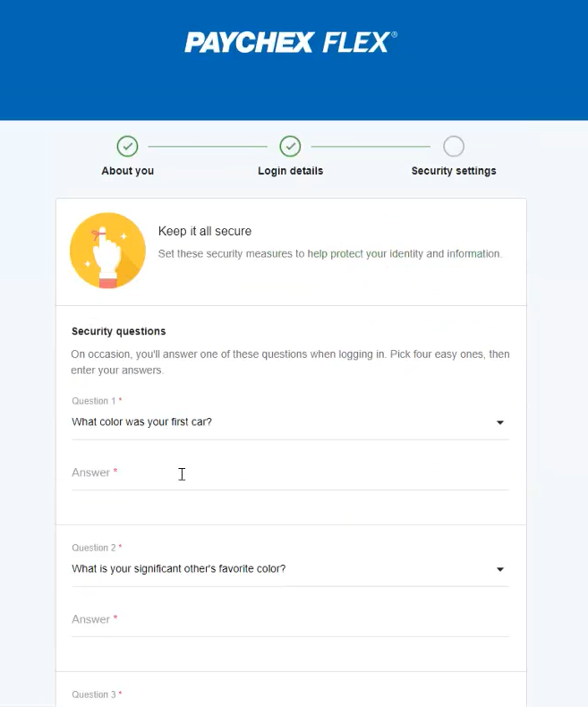Click the Security questions section title
Image resolution: width=588 pixels, height=707 pixels.
click(x=119, y=331)
